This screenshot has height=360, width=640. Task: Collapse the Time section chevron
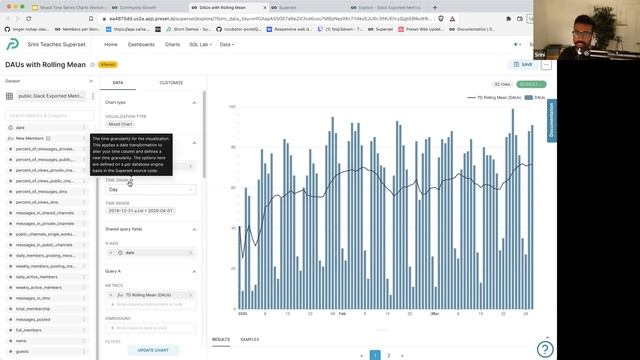pyautogui.click(x=194, y=143)
